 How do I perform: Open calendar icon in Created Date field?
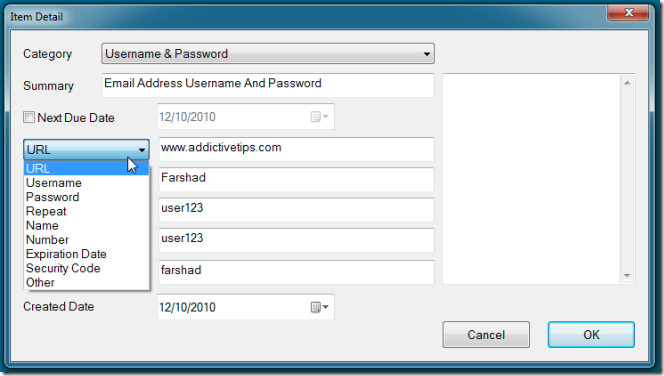319,307
